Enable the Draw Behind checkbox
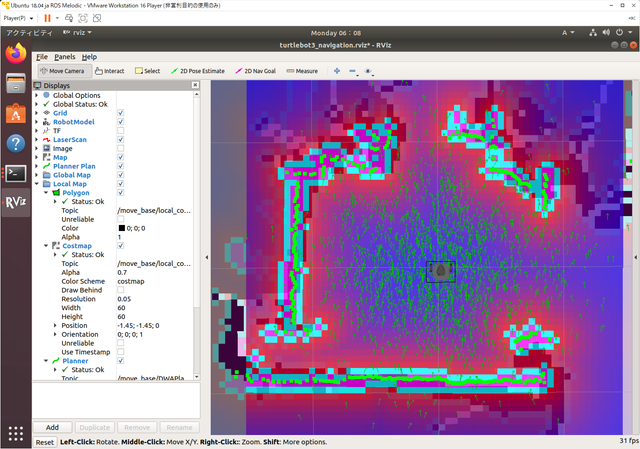The image size is (640, 449). (x=121, y=290)
